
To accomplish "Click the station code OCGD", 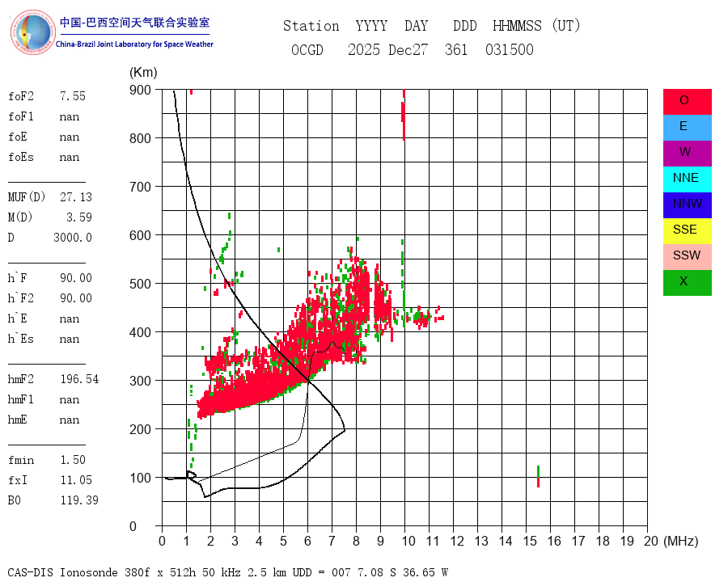I will [x=307, y=49].
